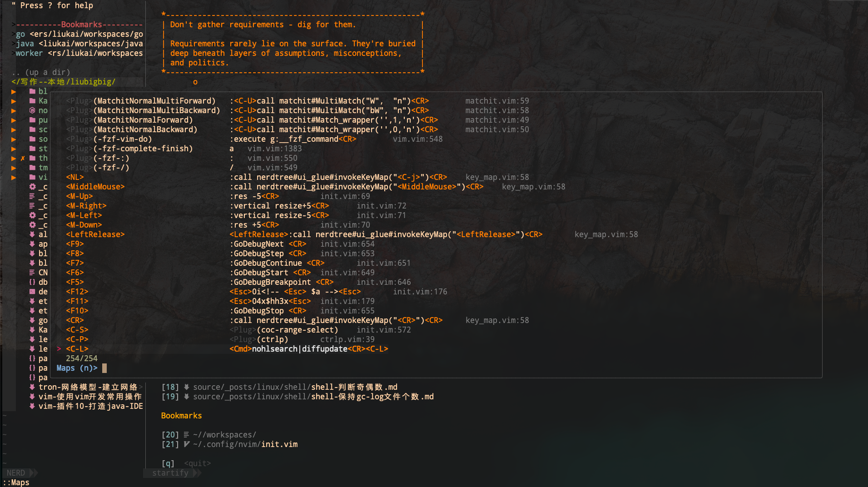Click the folder icon next to tm
868x487 pixels.
tap(32, 168)
